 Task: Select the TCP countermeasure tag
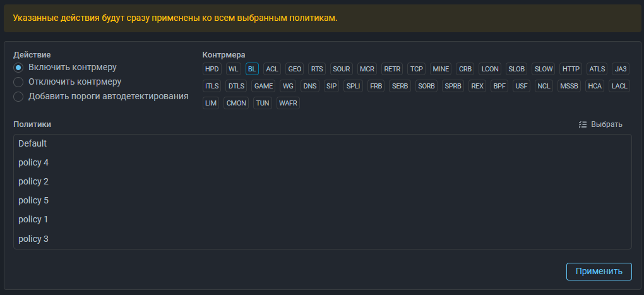coord(417,69)
